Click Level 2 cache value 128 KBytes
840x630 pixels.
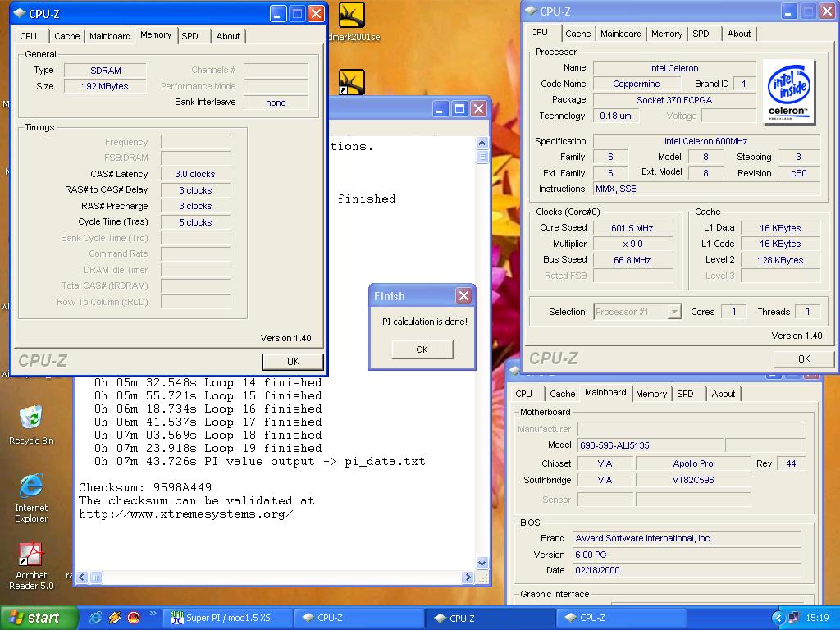[x=780, y=260]
